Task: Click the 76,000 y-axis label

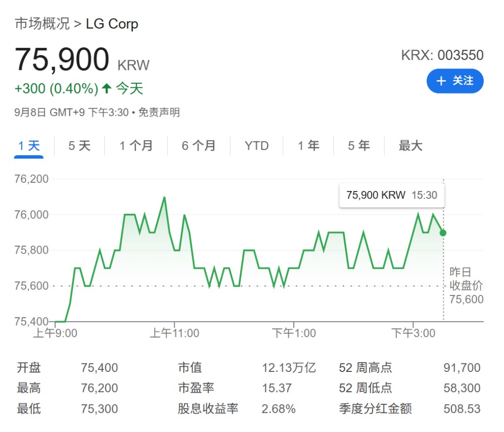Action: (31, 215)
